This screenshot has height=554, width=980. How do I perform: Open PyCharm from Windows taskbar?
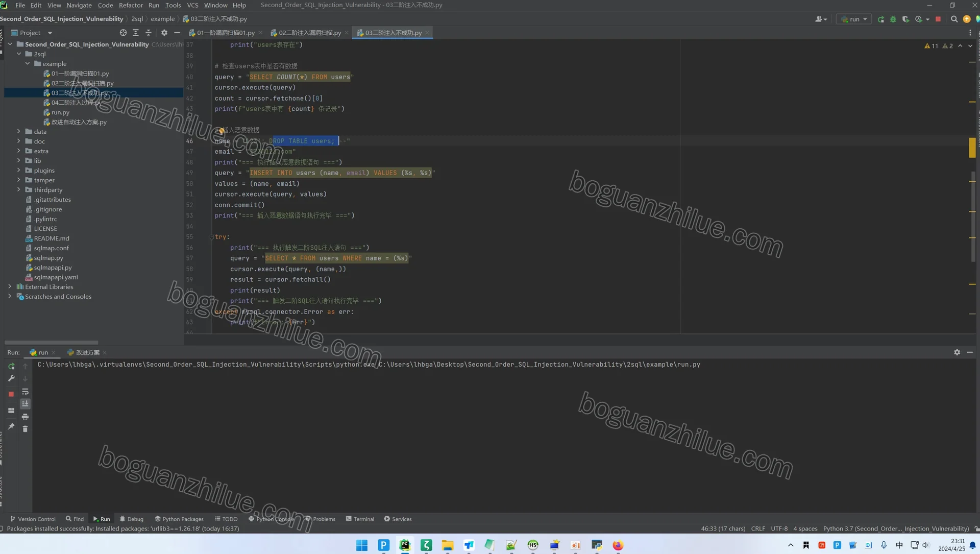click(405, 545)
